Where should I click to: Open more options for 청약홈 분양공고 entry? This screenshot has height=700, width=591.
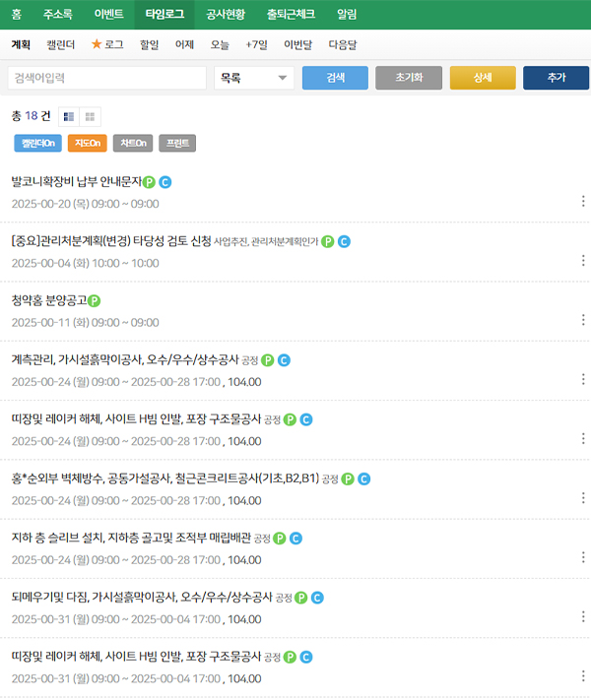(x=583, y=320)
